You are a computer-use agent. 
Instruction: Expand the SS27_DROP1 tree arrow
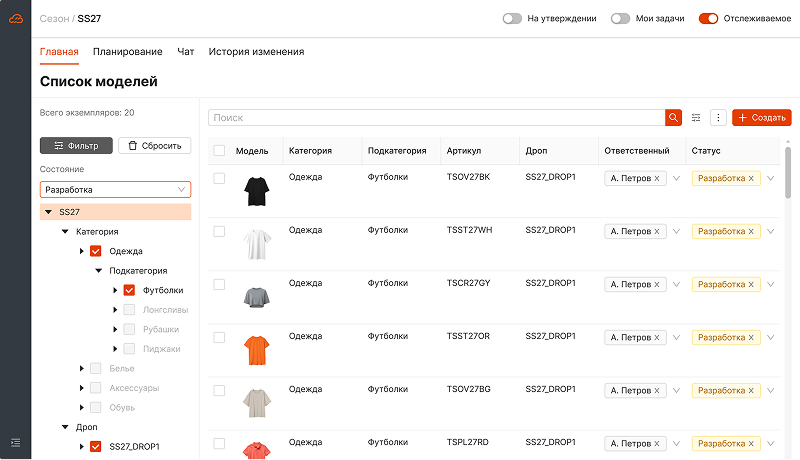tap(82, 447)
